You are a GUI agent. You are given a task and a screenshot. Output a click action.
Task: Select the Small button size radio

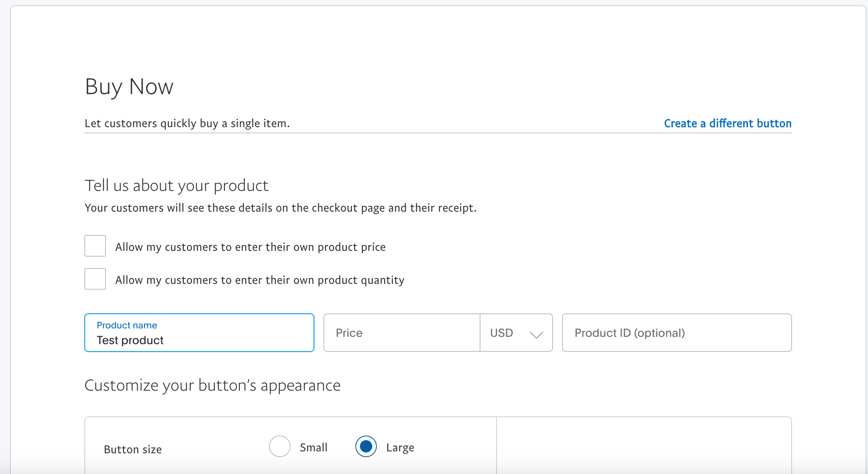(280, 446)
